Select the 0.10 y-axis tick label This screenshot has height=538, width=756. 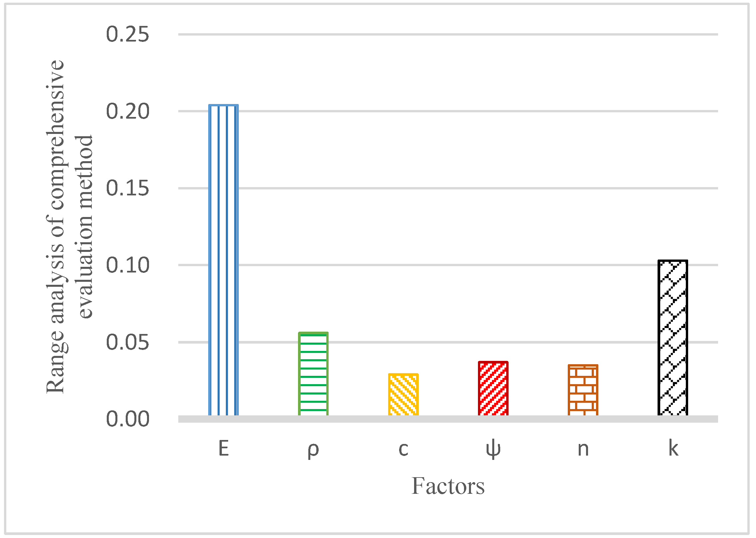pyautogui.click(x=127, y=265)
